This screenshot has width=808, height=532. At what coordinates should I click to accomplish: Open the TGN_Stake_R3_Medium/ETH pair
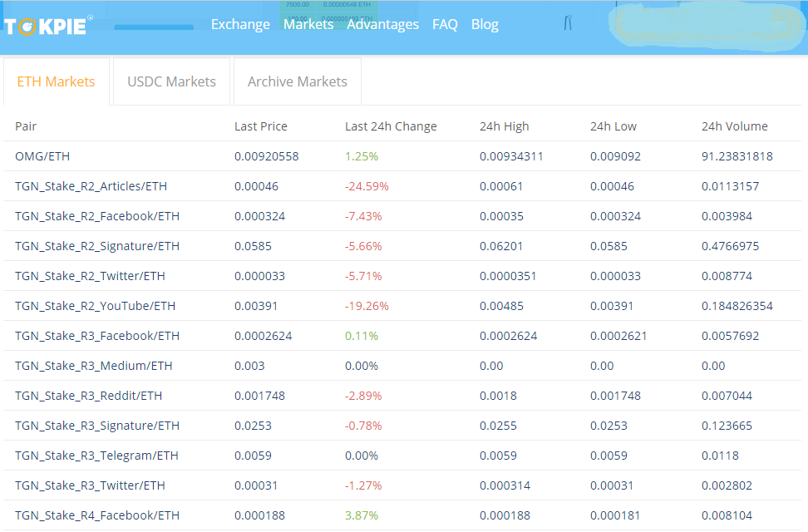click(93, 366)
